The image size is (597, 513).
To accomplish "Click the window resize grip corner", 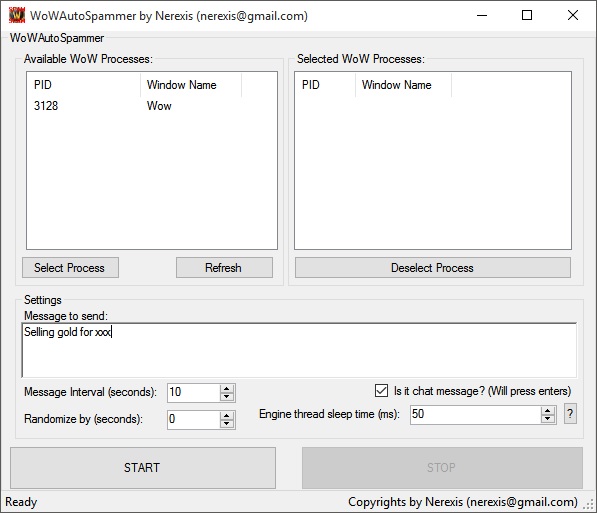I will click(589, 505).
